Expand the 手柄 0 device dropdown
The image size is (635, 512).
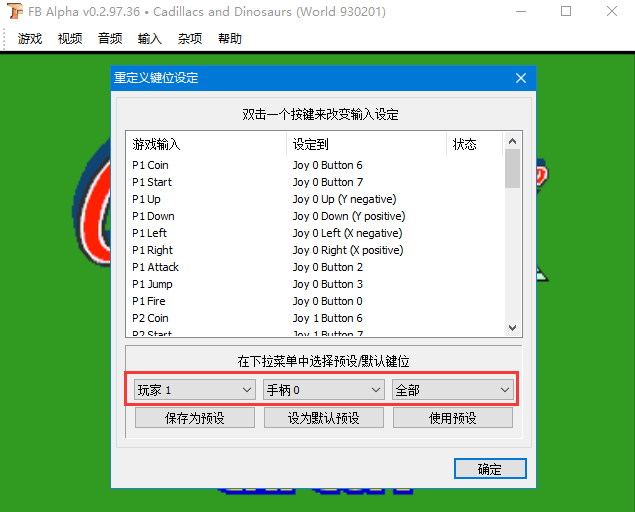[324, 390]
